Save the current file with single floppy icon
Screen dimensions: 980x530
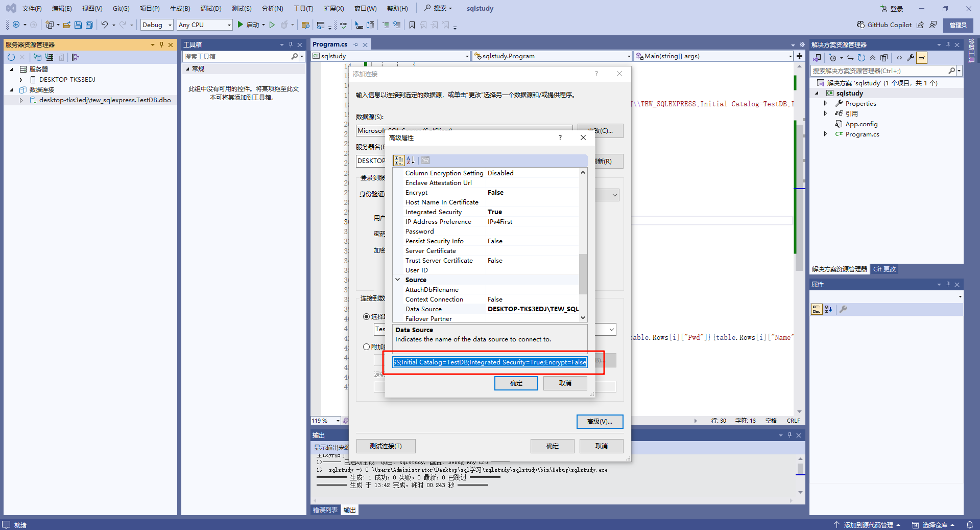pyautogui.click(x=78, y=25)
